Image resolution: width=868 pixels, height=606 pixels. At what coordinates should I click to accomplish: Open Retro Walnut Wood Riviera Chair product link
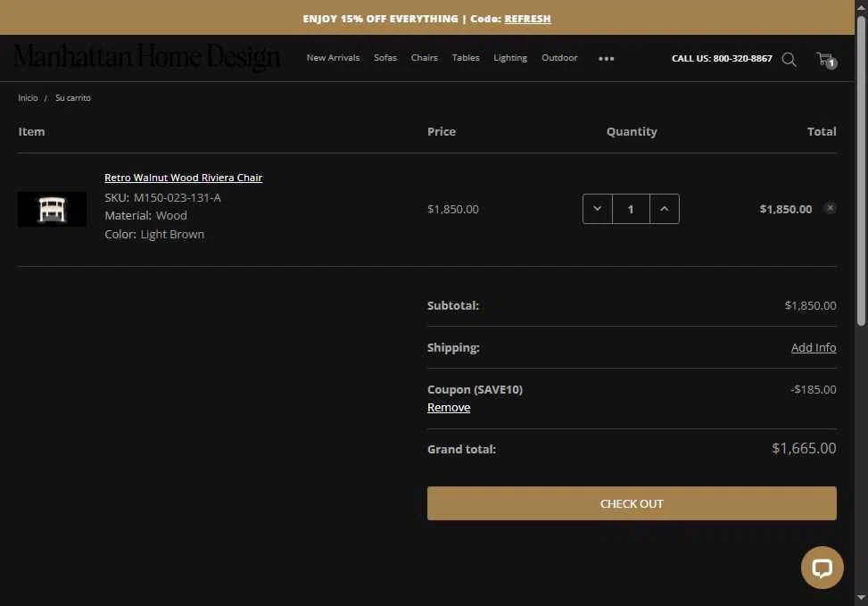(183, 178)
